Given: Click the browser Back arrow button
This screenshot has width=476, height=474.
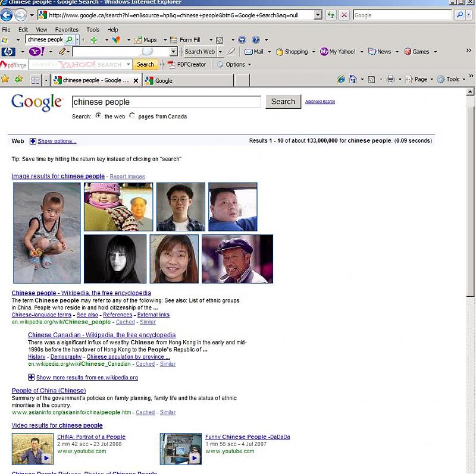Looking at the screenshot, I should point(7,15).
